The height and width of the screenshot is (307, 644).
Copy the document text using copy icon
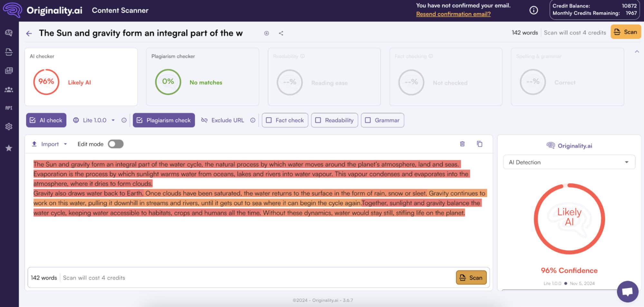click(x=479, y=144)
